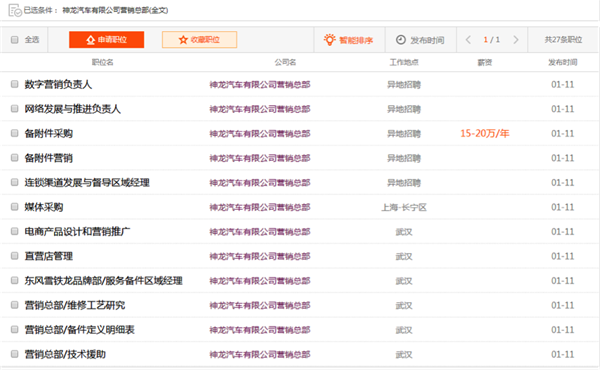Viewport: 600px width, 370px height.
Task: Check the 营销总部/技术援助 checkbox
Action: point(15,354)
